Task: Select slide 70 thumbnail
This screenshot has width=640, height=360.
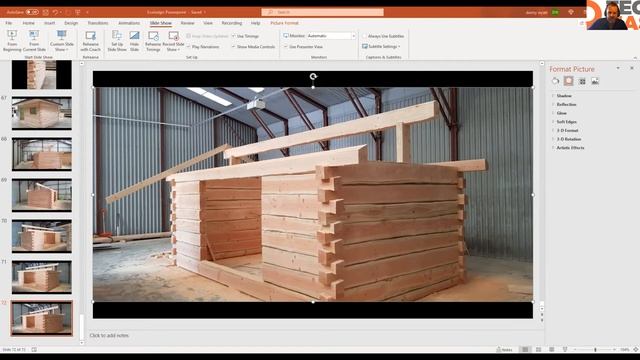Action: (x=42, y=236)
